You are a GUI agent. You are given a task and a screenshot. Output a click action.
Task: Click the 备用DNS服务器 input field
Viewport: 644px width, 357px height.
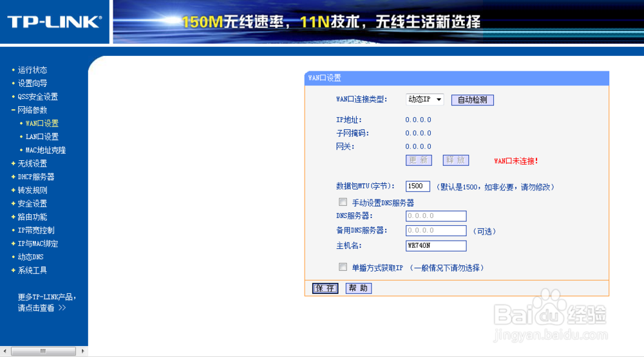[x=436, y=231]
